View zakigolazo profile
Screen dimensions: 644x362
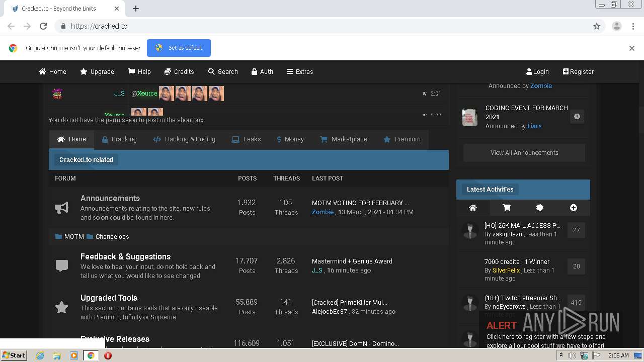point(507,234)
